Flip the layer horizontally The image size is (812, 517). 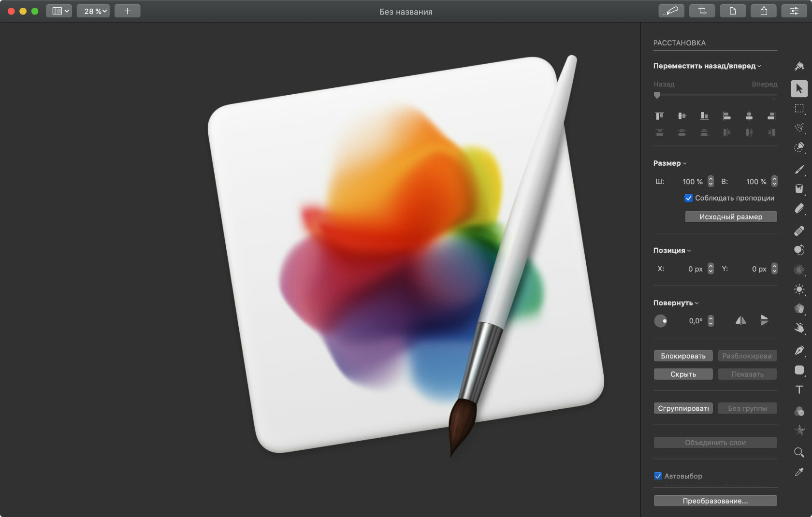click(x=740, y=320)
